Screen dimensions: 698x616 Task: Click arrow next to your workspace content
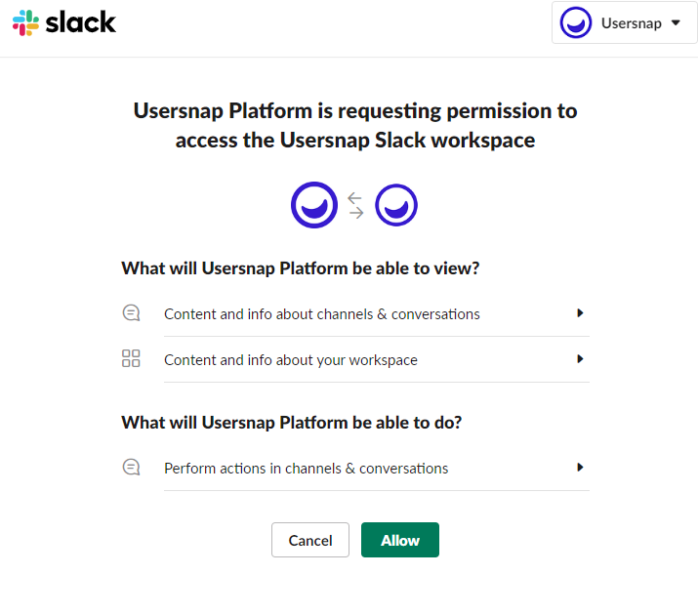point(580,358)
